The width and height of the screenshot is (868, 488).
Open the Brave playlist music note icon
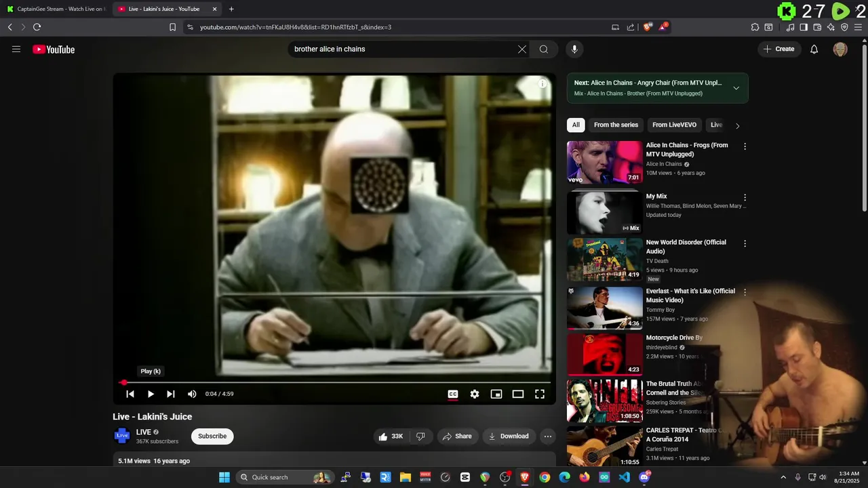pos(790,27)
